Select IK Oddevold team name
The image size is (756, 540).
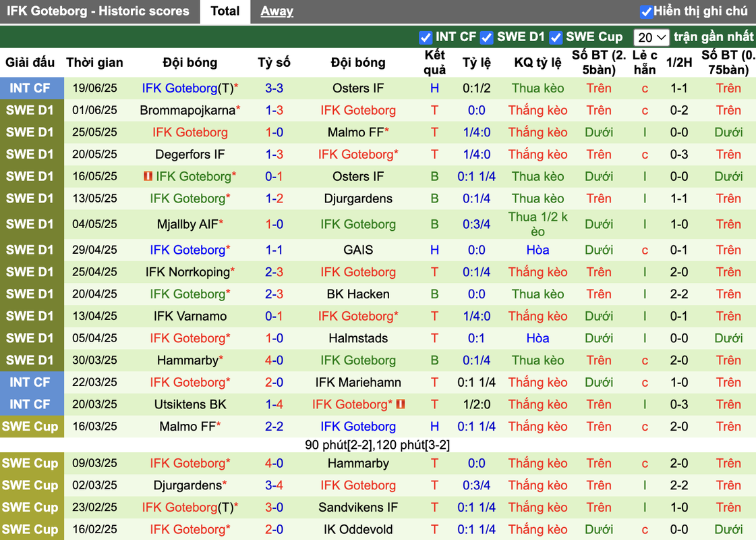click(x=358, y=530)
